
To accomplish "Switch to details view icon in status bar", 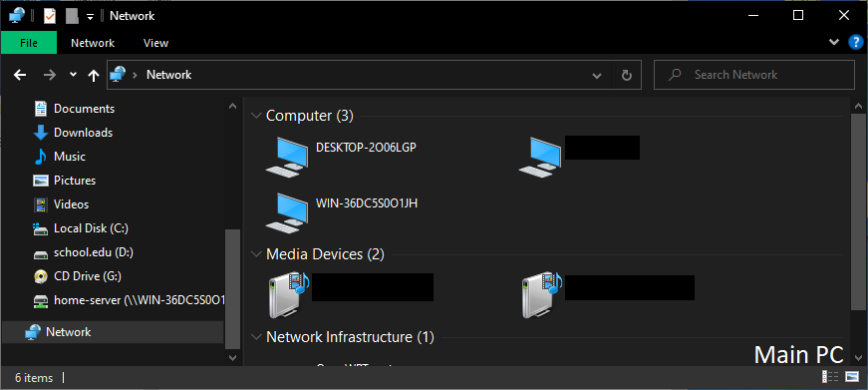I will pyautogui.click(x=830, y=377).
